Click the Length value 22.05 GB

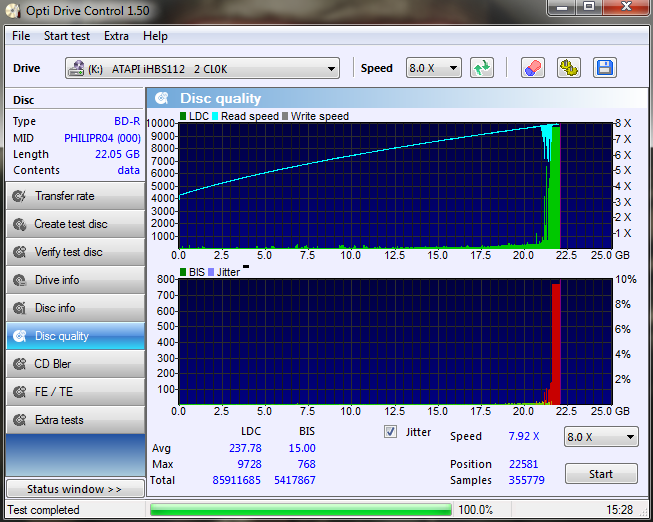tap(117, 155)
